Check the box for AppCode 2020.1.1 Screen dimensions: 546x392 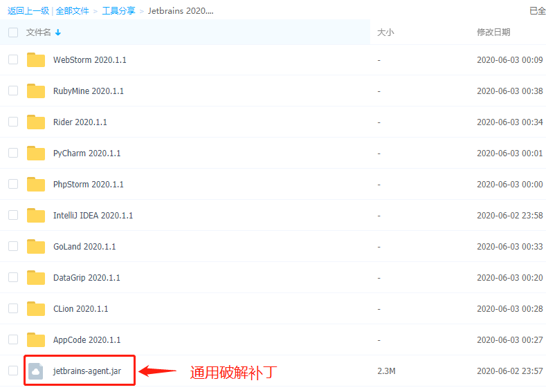click(13, 340)
